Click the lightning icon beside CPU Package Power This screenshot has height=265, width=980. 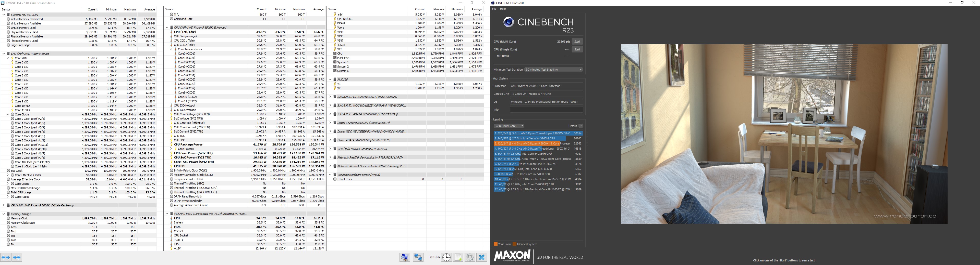172,145
